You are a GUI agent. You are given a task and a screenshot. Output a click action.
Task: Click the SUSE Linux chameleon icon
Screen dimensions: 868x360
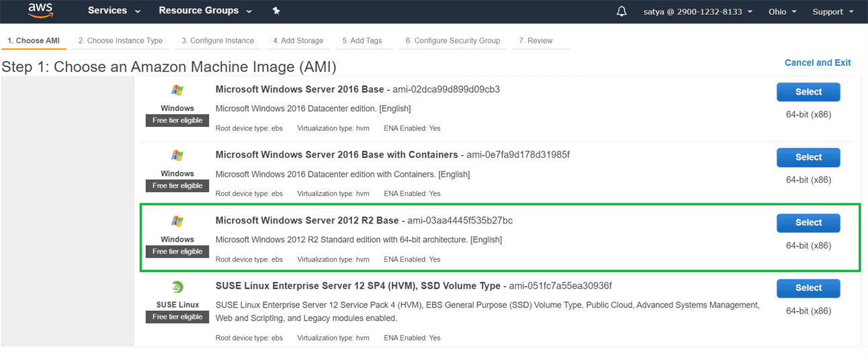click(x=177, y=287)
